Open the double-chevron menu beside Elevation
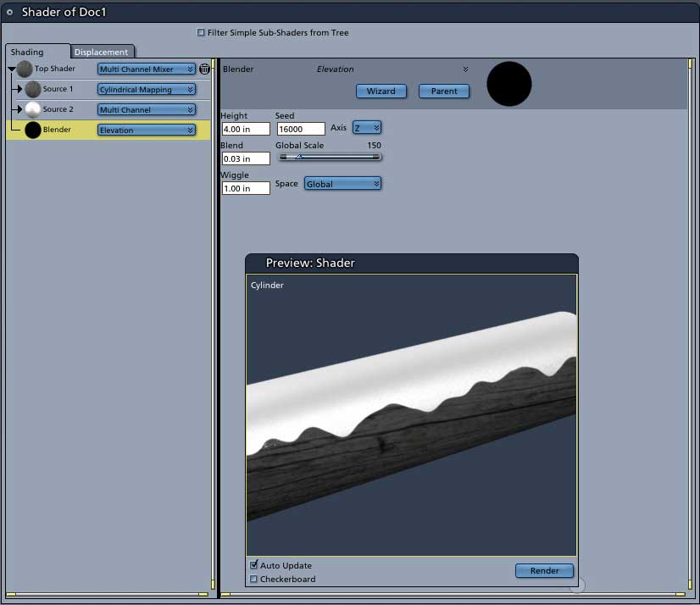This screenshot has height=605, width=700. pyautogui.click(x=465, y=69)
